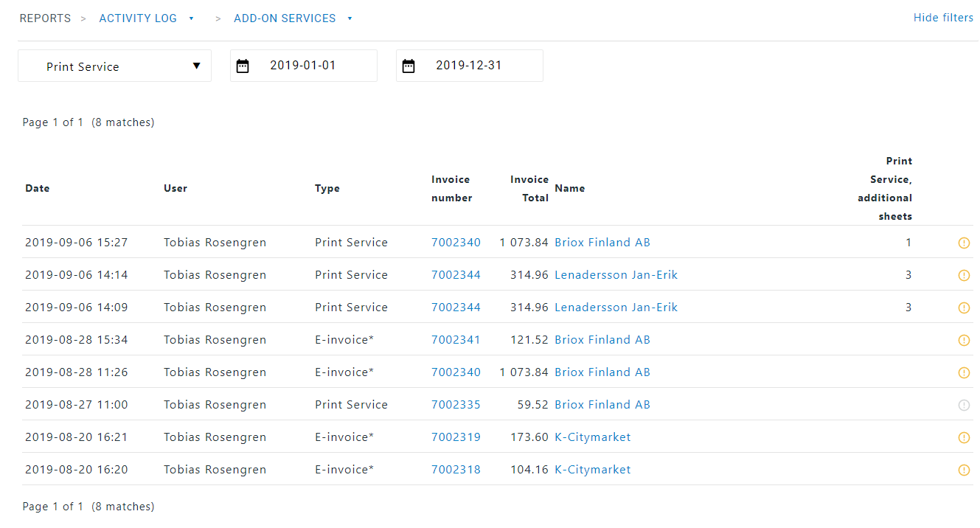Viewport: 980px width, 528px height.
Task: Open the Lenadersson Jan-Erik link at 14:09
Action: pos(616,308)
